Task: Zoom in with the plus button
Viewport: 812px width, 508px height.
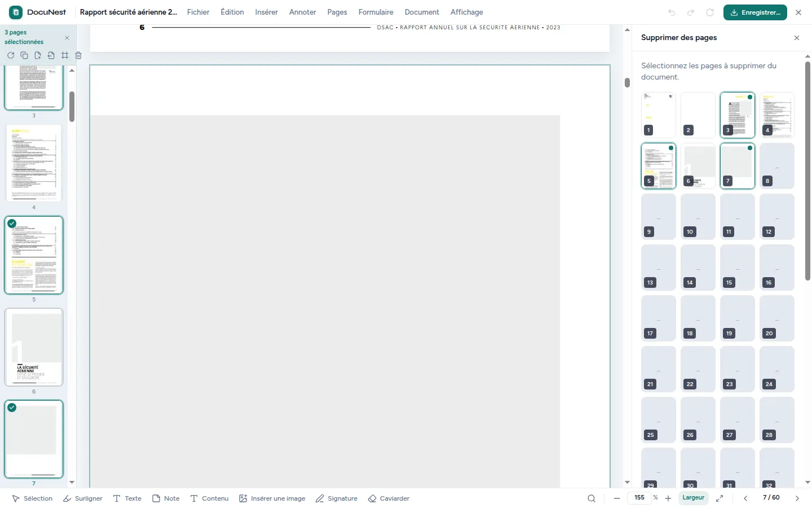Action: pos(668,498)
